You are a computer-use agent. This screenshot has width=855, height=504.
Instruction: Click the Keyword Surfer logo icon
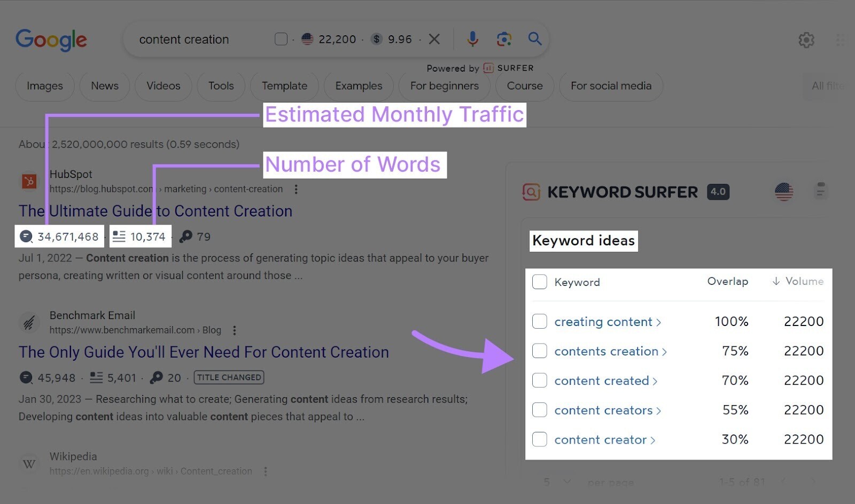[531, 192]
